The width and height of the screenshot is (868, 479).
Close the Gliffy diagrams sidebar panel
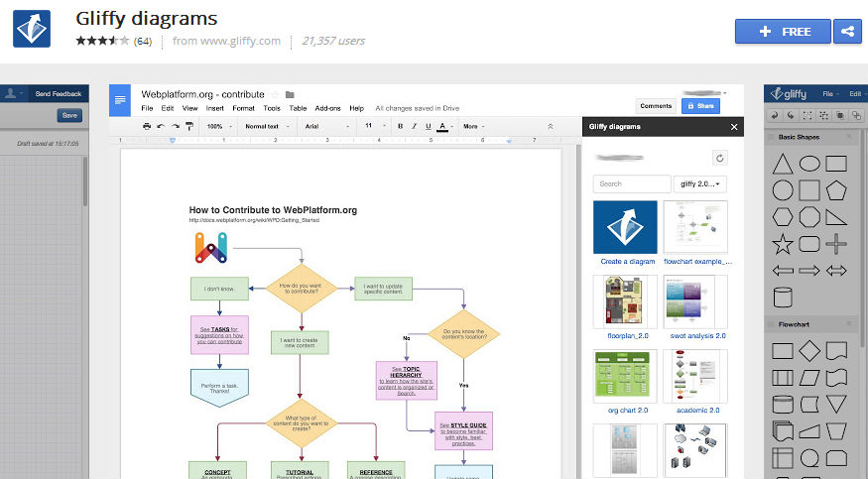click(734, 127)
